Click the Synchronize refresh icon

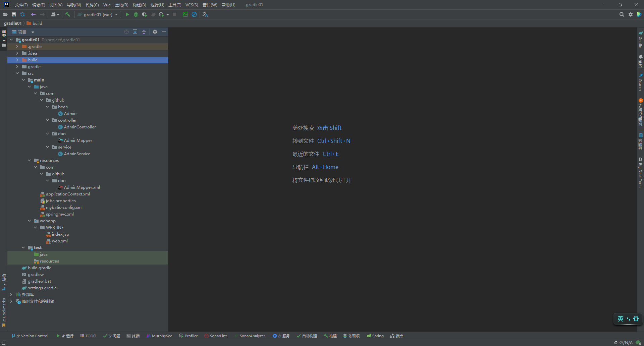coord(22,14)
